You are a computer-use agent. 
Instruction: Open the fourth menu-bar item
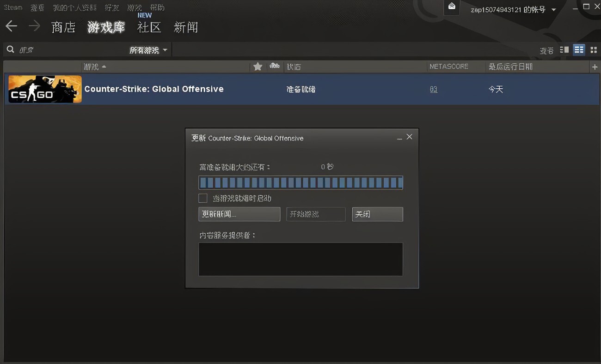[x=112, y=8]
